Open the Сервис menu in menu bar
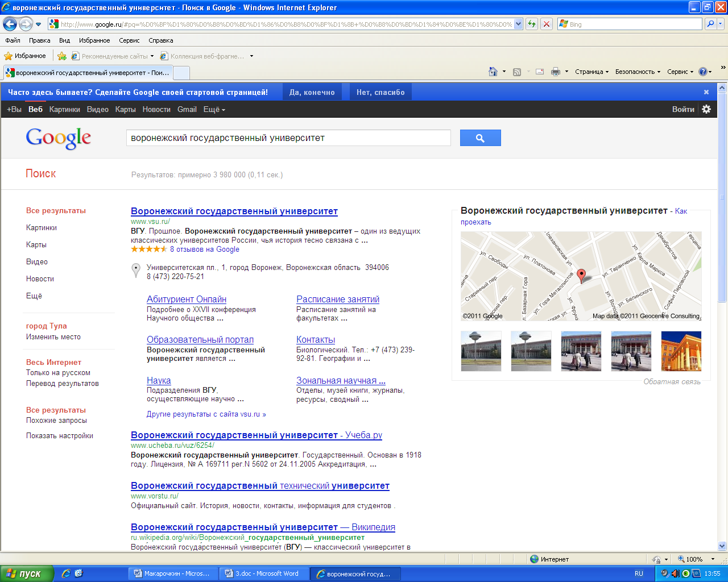 point(129,40)
